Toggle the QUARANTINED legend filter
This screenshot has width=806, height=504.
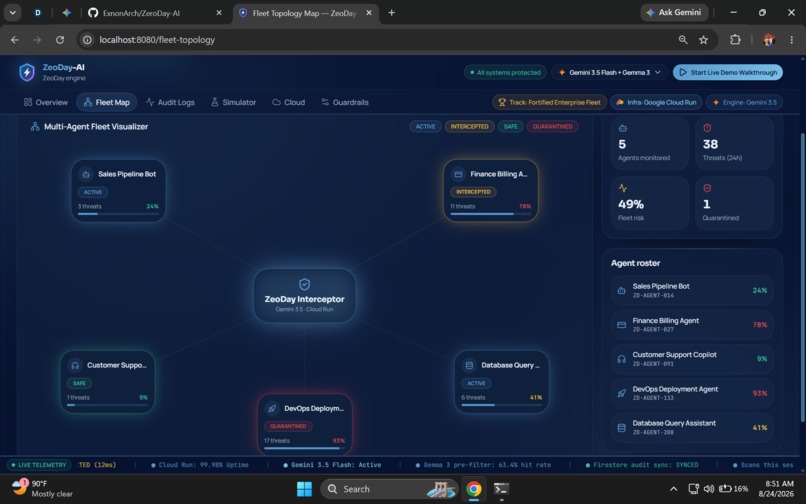point(553,127)
